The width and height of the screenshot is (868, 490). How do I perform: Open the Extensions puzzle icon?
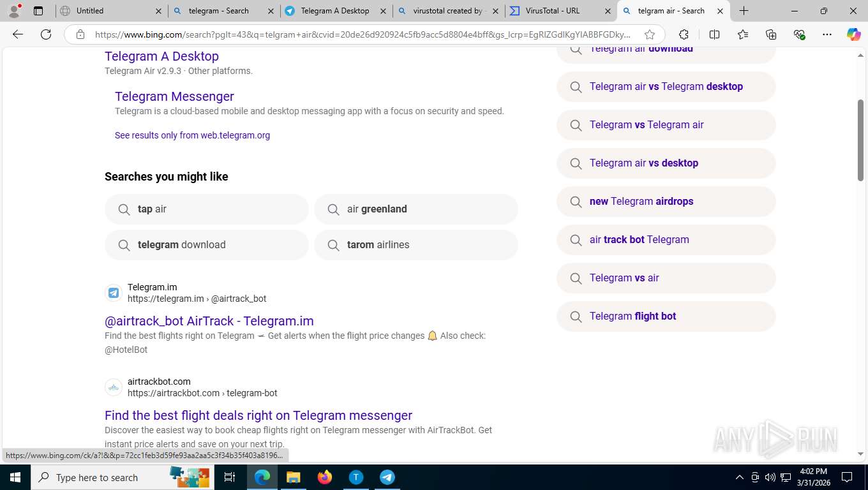tap(684, 34)
